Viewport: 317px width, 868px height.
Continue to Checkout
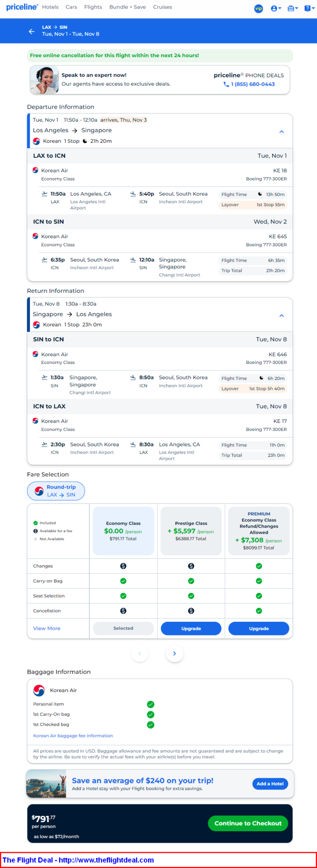(x=248, y=823)
